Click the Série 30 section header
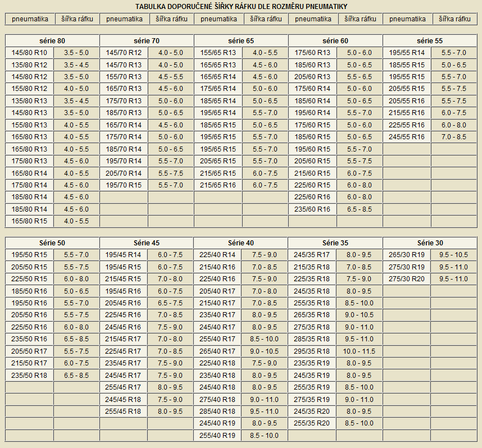Screen dimensions: 482x448 pyautogui.click(x=430, y=243)
